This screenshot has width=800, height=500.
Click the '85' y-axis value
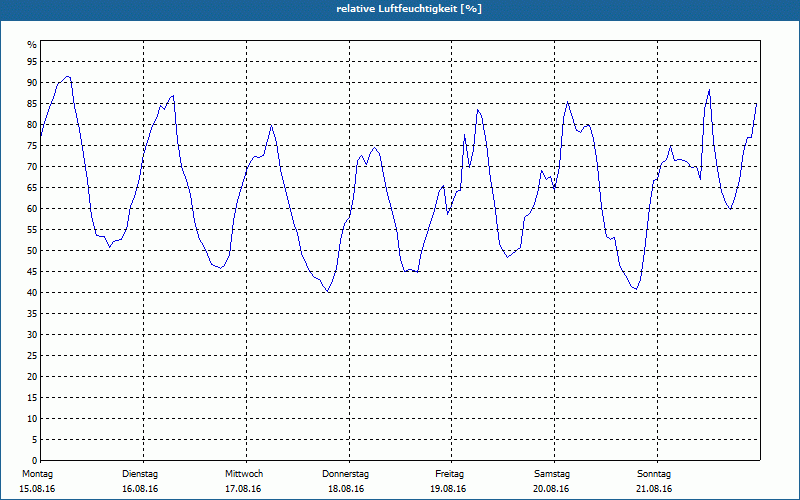[32, 104]
